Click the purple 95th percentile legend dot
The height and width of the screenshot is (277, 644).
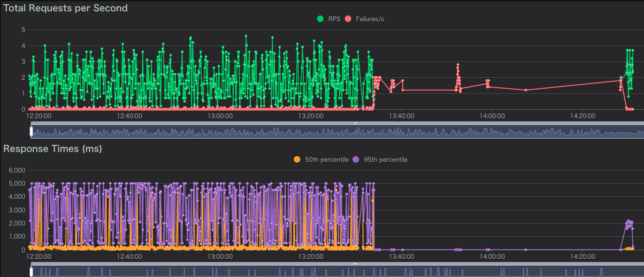click(x=356, y=159)
